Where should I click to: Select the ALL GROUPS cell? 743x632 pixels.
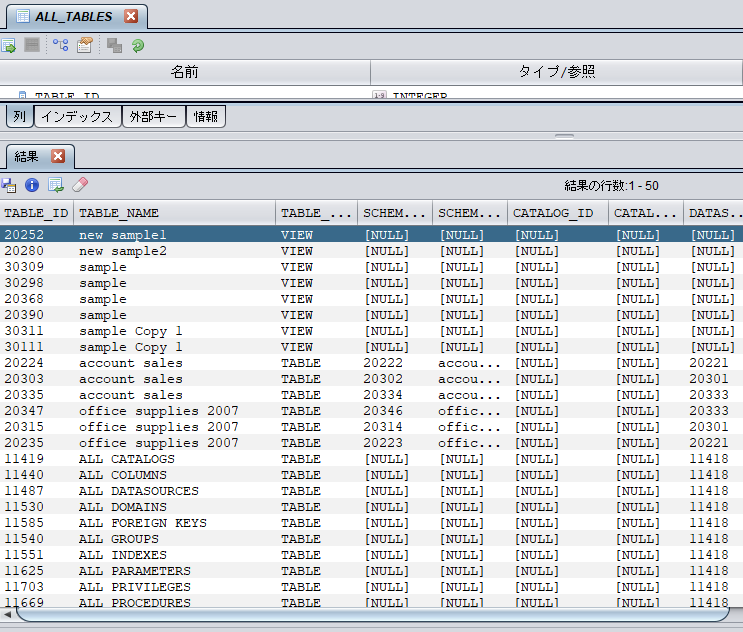[174, 539]
